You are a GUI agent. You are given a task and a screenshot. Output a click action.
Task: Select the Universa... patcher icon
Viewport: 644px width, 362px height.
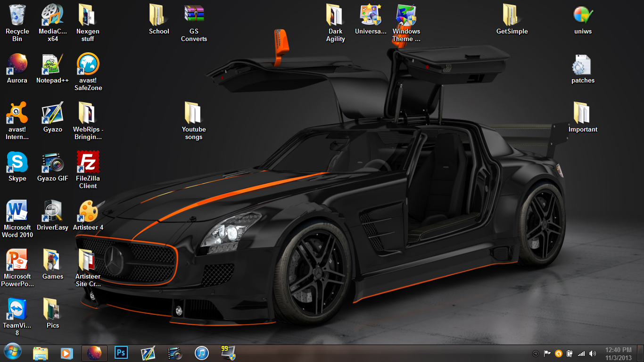[371, 19]
